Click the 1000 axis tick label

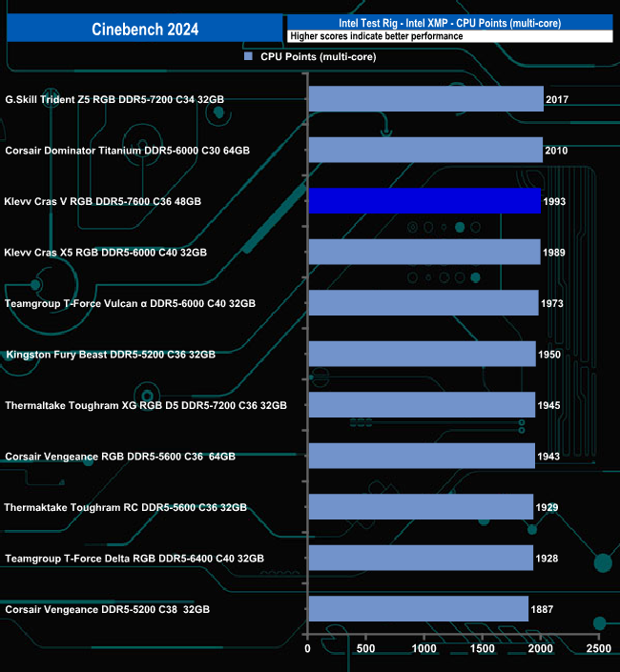(424, 648)
